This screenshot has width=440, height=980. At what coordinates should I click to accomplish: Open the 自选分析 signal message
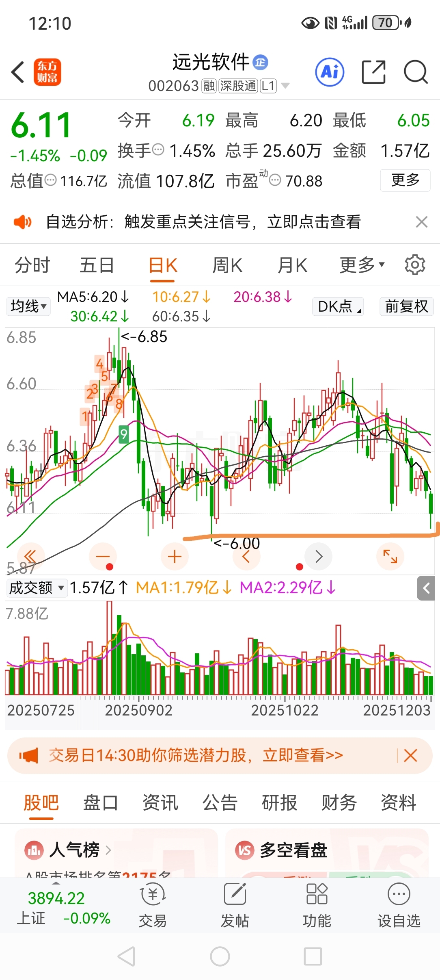click(x=203, y=222)
